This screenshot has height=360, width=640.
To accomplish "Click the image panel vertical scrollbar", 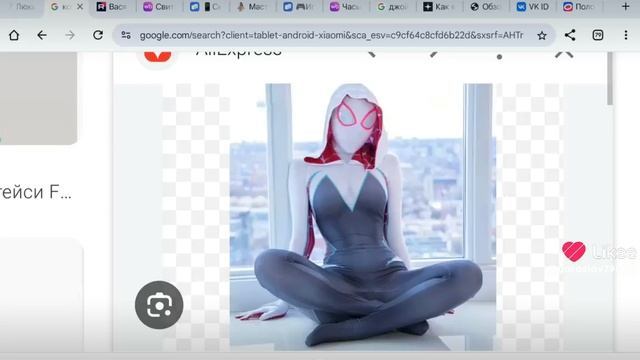I will (x=610, y=78).
